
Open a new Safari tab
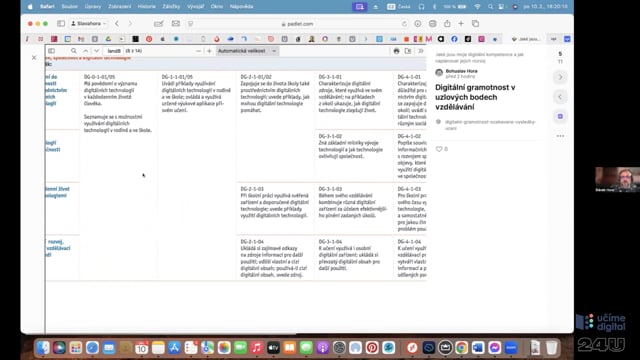pyautogui.click(x=461, y=24)
